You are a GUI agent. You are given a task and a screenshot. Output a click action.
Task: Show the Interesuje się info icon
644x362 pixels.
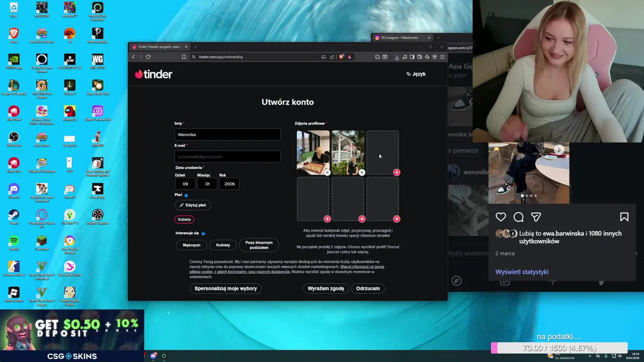203,233
